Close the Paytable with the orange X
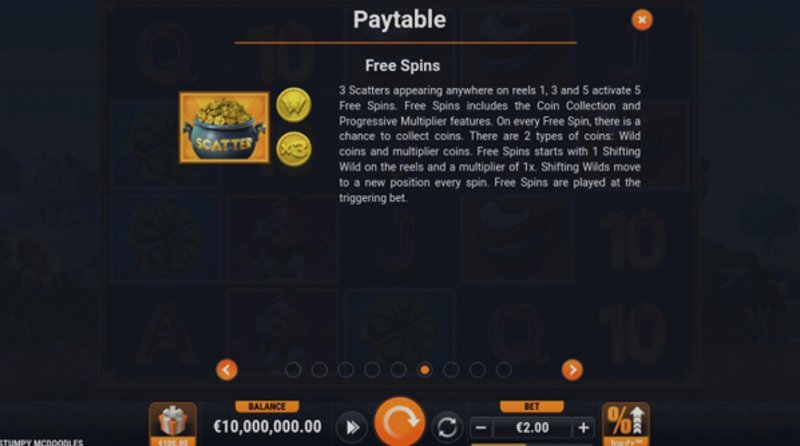The height and width of the screenshot is (446, 800). pos(642,20)
